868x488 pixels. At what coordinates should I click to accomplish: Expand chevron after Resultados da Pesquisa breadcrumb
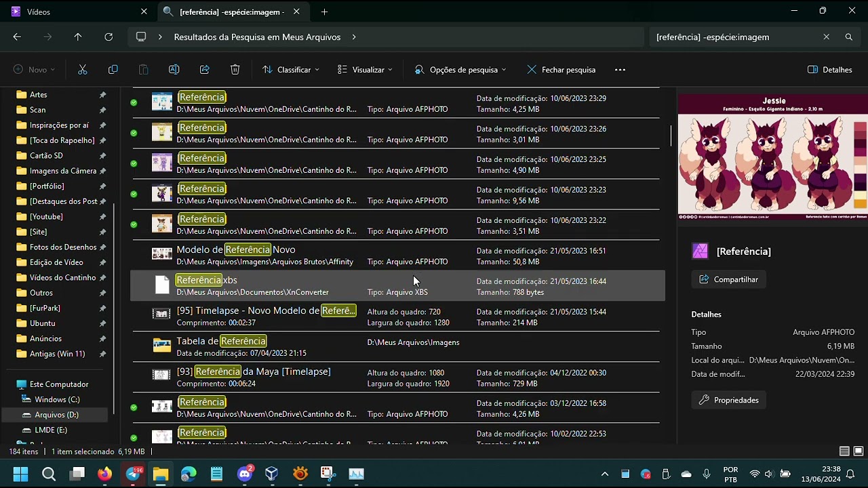(354, 37)
